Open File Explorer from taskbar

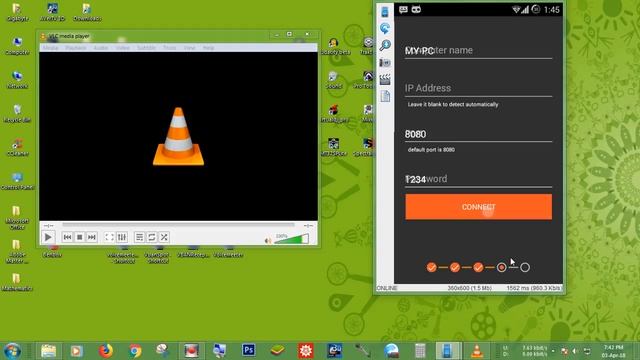coord(48,351)
